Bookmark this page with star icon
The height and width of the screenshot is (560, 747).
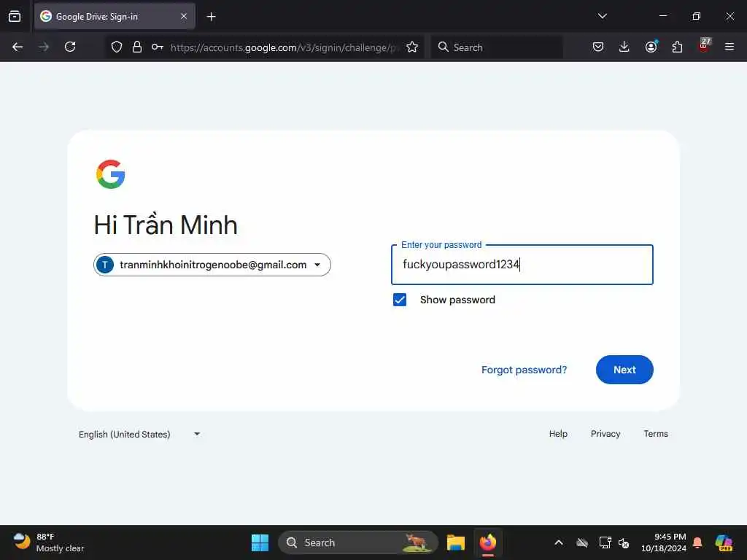tap(412, 47)
